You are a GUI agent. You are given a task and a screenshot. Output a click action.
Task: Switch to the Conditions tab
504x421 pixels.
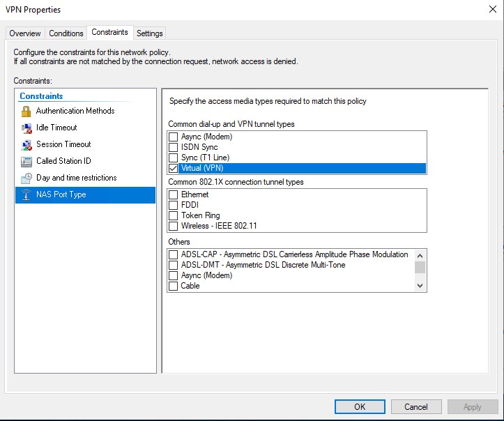(x=66, y=33)
